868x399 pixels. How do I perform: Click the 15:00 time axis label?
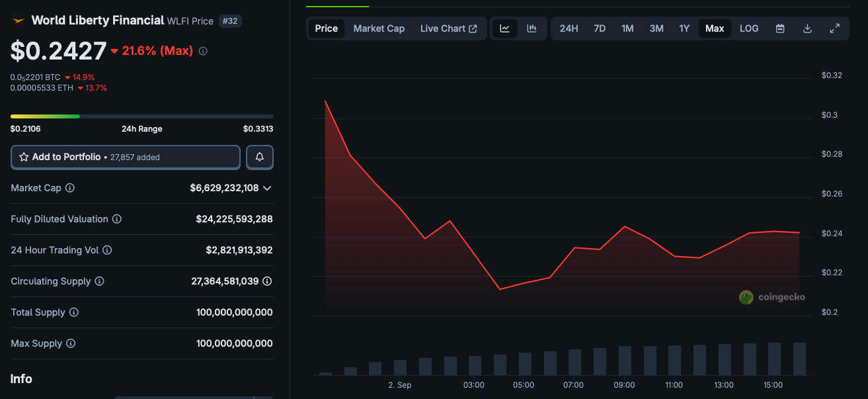pyautogui.click(x=773, y=385)
